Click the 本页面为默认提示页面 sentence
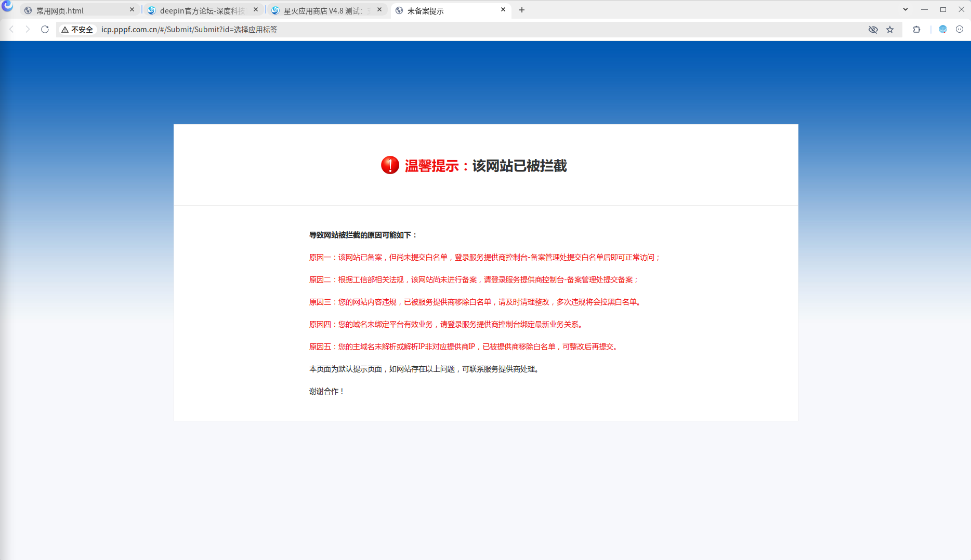 [x=425, y=369]
